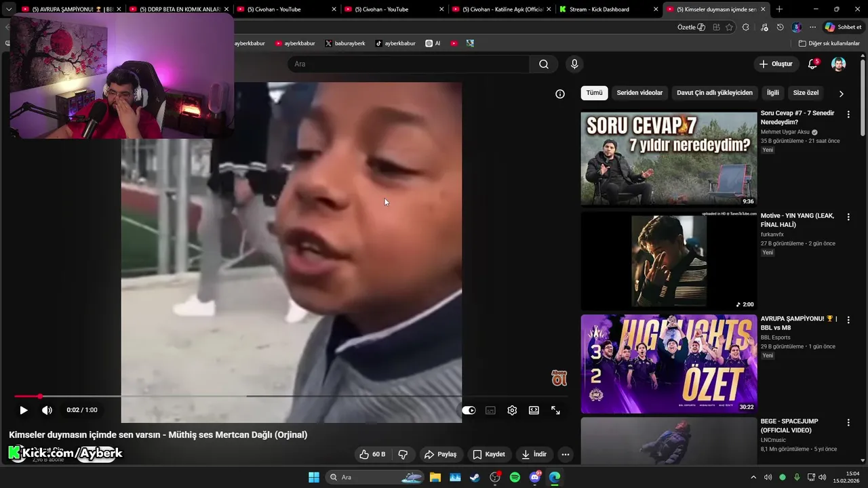Open browser extensions puzzle icon

(x=746, y=27)
